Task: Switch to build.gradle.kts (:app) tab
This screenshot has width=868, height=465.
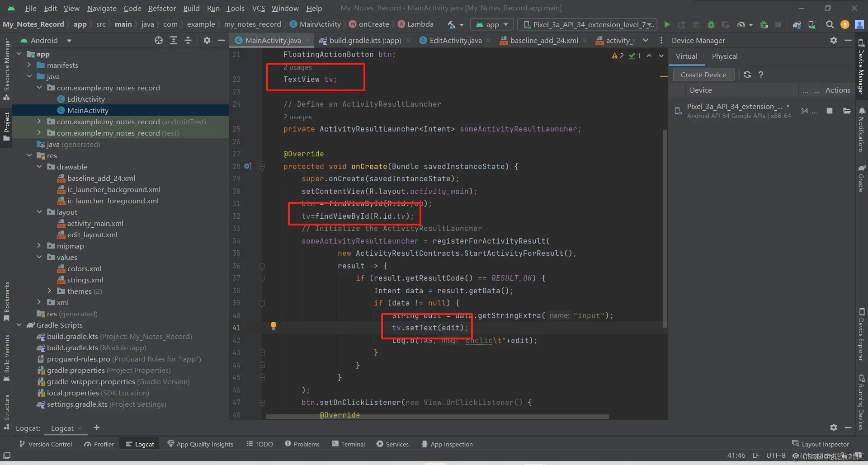Action: [x=365, y=40]
